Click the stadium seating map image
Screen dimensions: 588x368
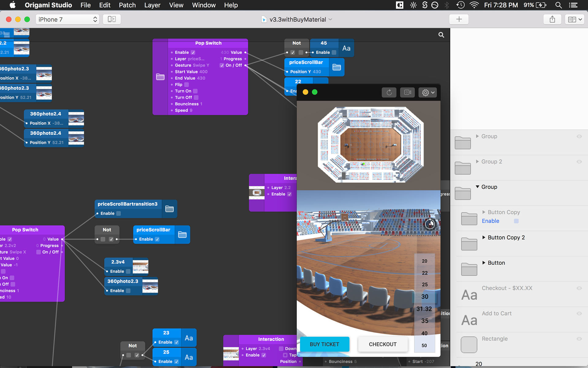(371, 144)
